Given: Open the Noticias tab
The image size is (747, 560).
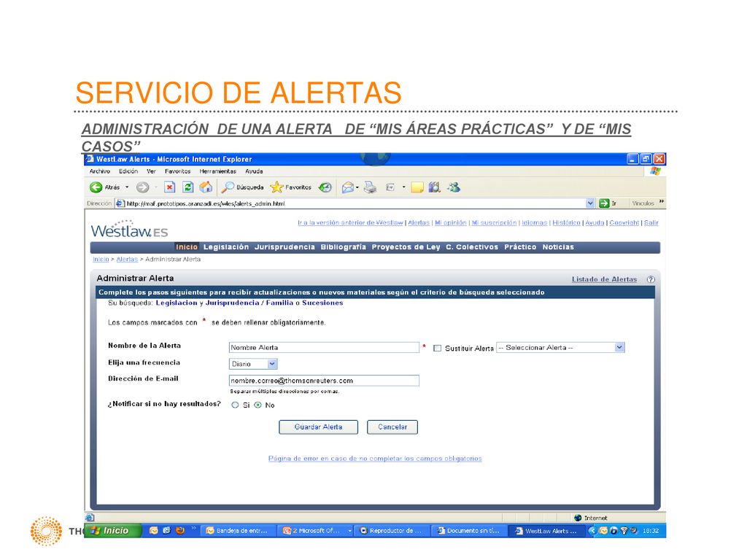Looking at the screenshot, I should click(x=558, y=247).
